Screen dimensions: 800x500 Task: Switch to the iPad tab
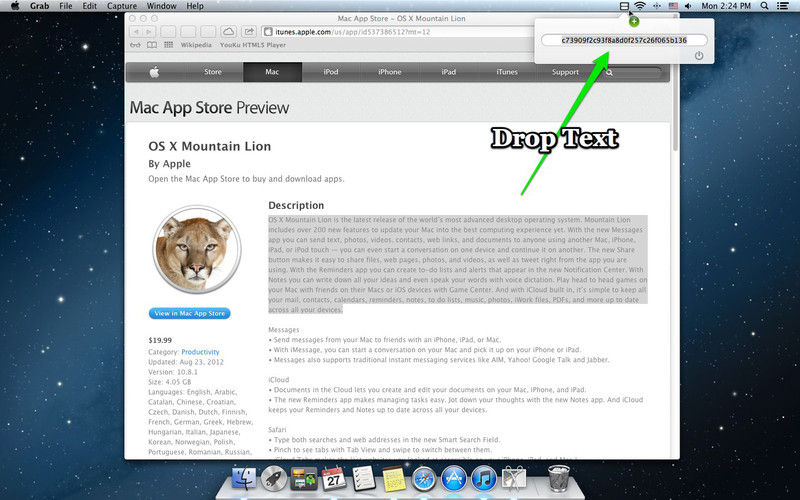448,72
